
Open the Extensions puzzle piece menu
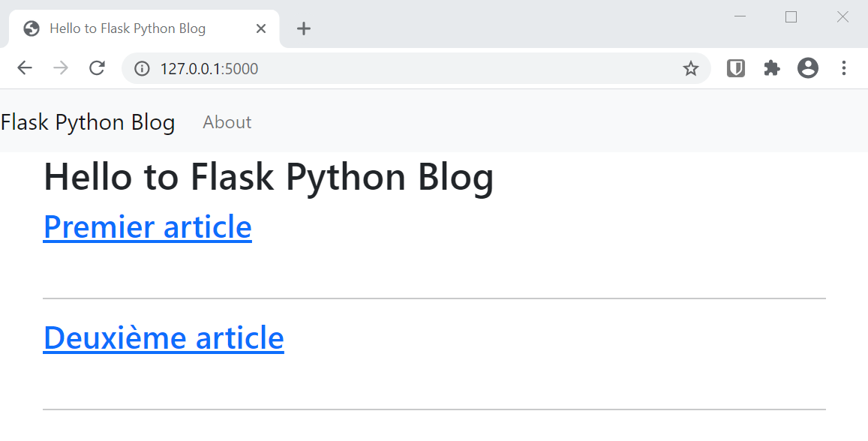tap(771, 68)
